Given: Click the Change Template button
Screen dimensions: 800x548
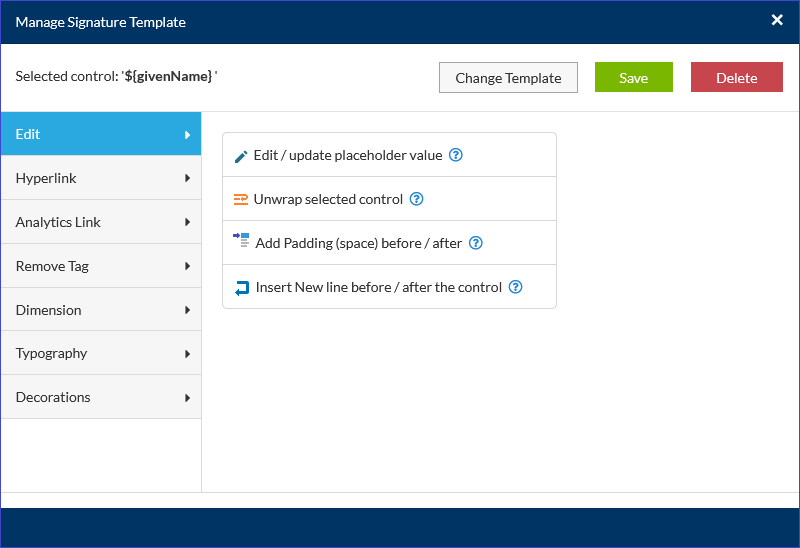Looking at the screenshot, I should pyautogui.click(x=508, y=78).
